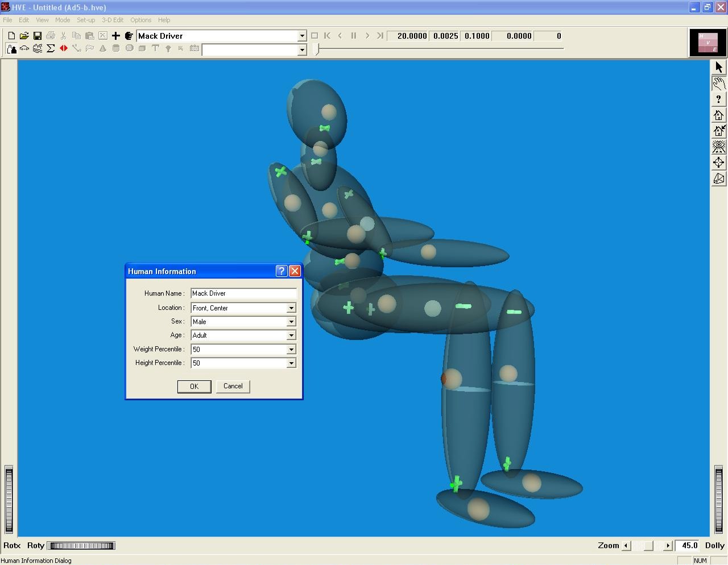Click the red diamond event icon

click(64, 49)
